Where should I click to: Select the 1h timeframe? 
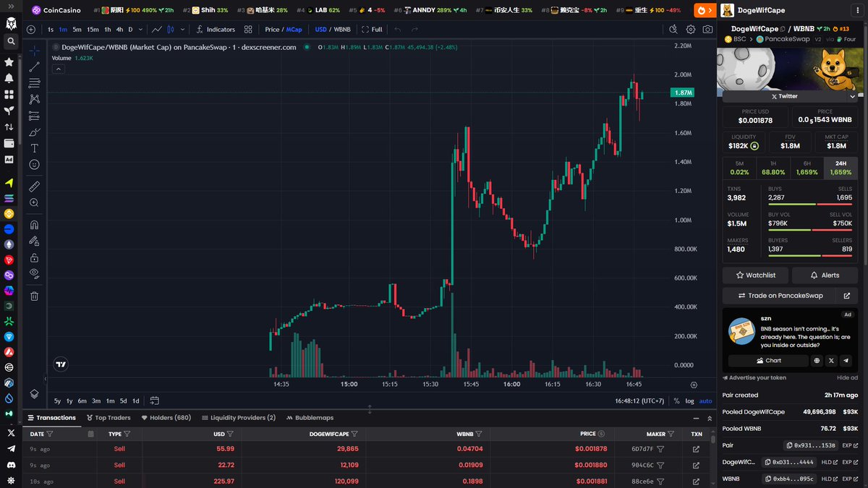108,30
